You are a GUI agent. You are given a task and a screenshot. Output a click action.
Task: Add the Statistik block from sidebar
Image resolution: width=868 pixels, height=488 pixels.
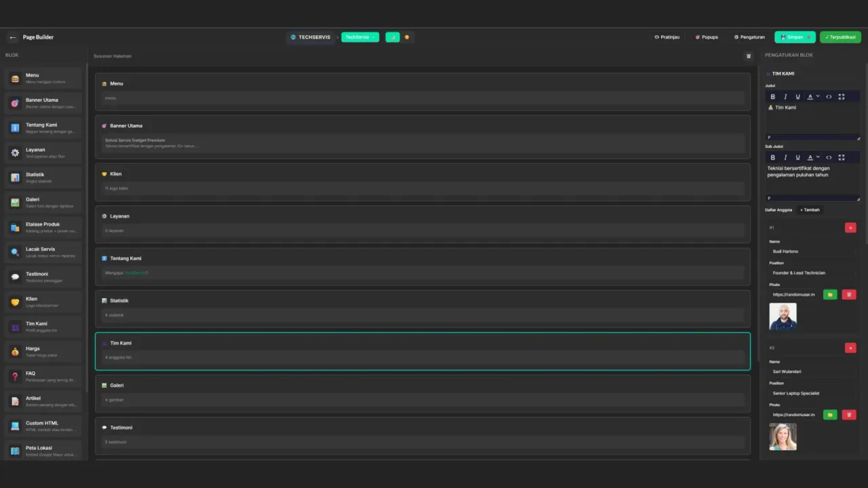[43, 178]
